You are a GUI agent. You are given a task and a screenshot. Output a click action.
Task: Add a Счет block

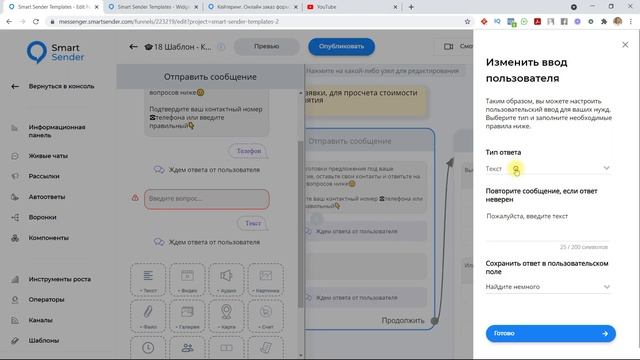coord(266,316)
